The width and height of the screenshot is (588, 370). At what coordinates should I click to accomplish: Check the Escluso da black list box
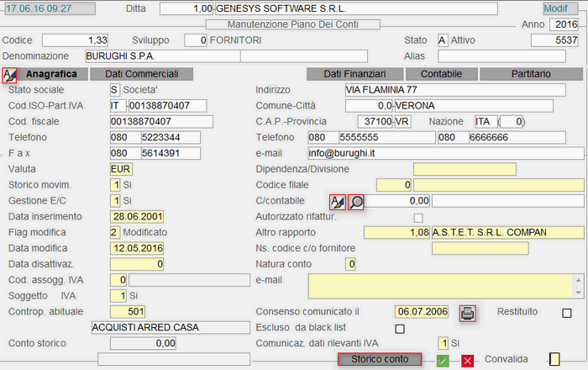400,328
